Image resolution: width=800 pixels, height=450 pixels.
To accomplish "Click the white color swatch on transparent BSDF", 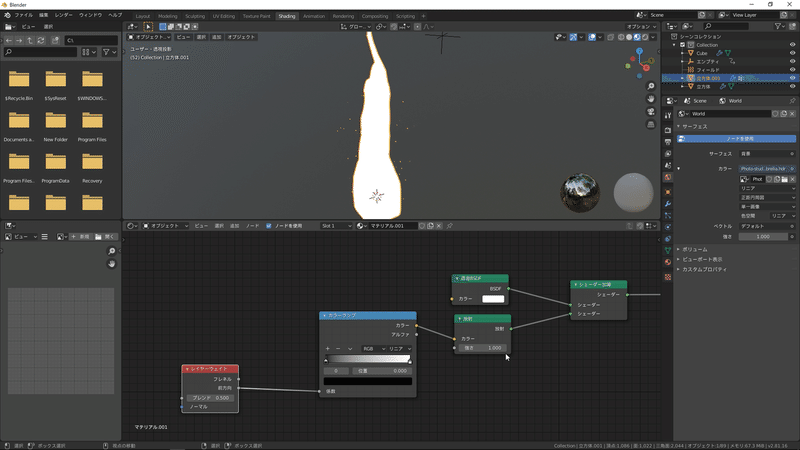I will (493, 299).
